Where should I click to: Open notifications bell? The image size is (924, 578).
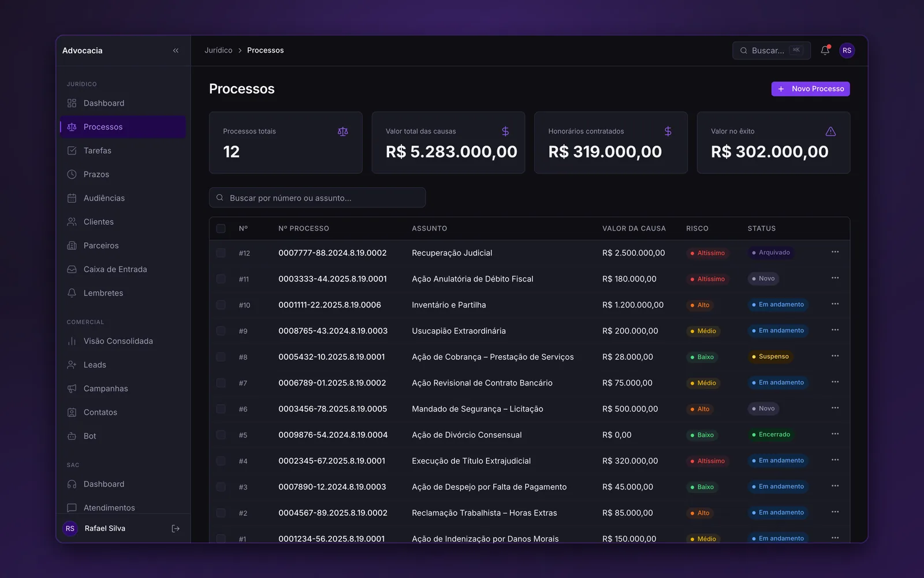point(825,50)
